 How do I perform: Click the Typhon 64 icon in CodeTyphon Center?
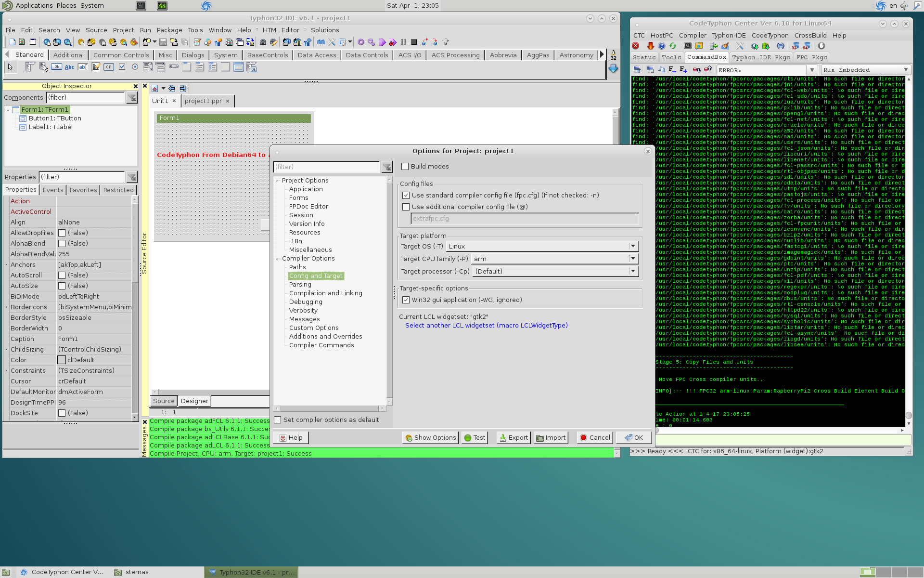(806, 46)
